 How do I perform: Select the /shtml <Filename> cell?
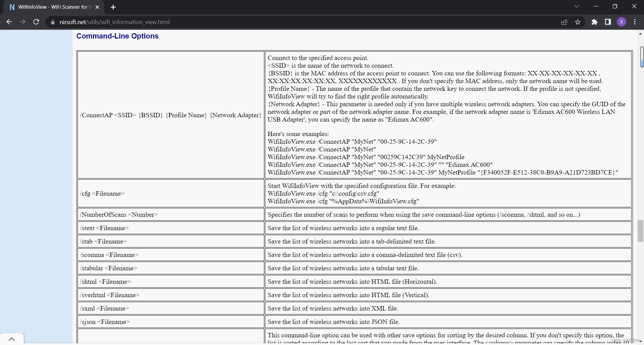(x=171, y=281)
